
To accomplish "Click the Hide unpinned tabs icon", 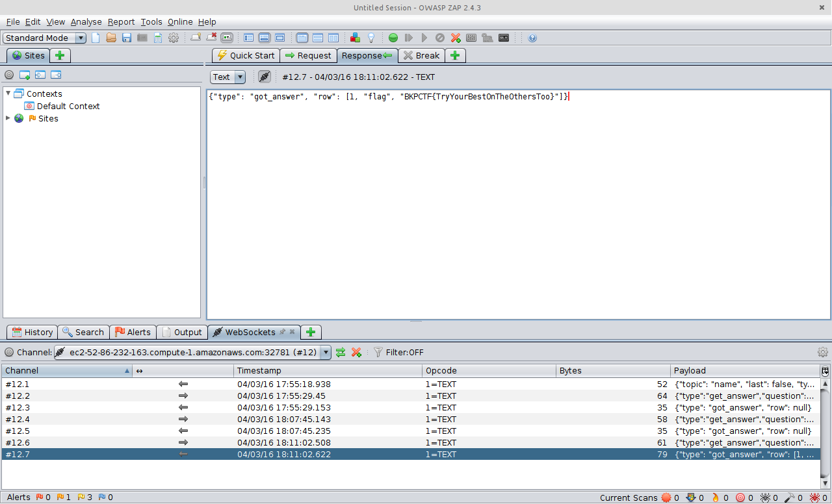I will (x=211, y=38).
